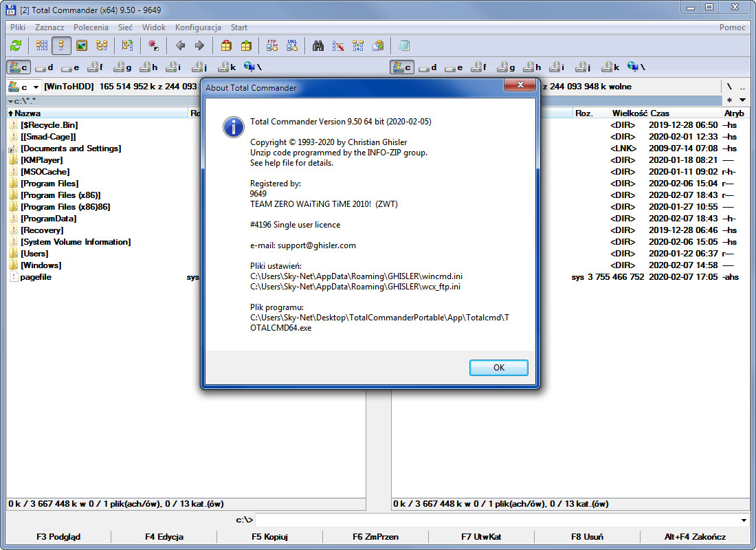Select [MSOCache] folder in left panel
Image resolution: width=756 pixels, height=550 pixels.
[45, 172]
